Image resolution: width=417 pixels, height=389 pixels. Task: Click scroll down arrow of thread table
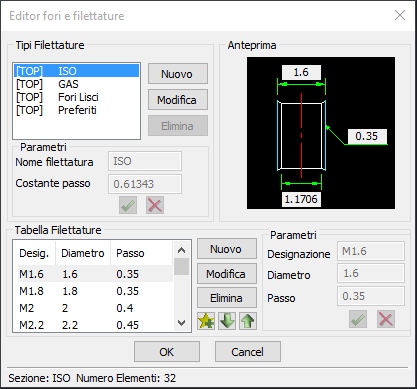pyautogui.click(x=181, y=323)
